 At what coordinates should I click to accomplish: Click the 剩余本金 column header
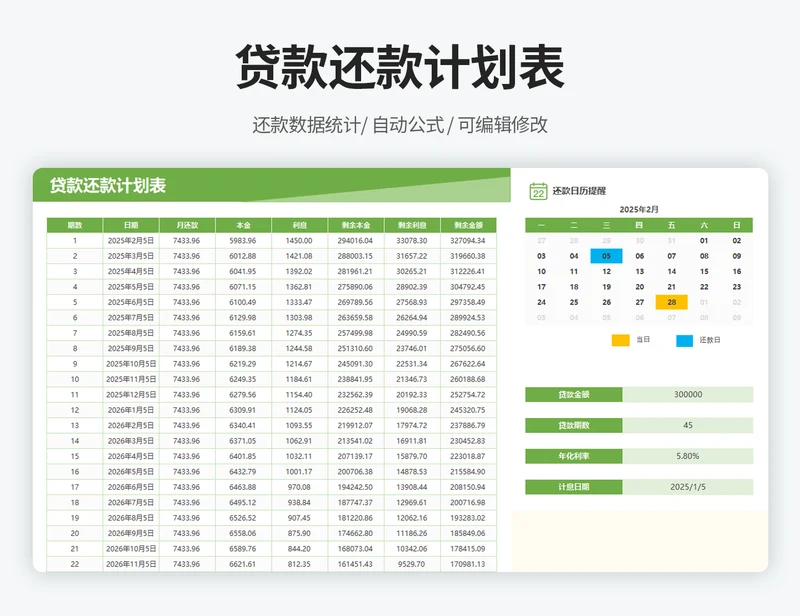[356, 225]
